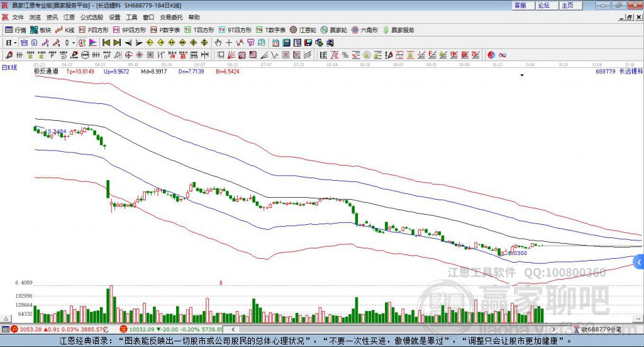Open the calculator tool icon

tap(286, 42)
